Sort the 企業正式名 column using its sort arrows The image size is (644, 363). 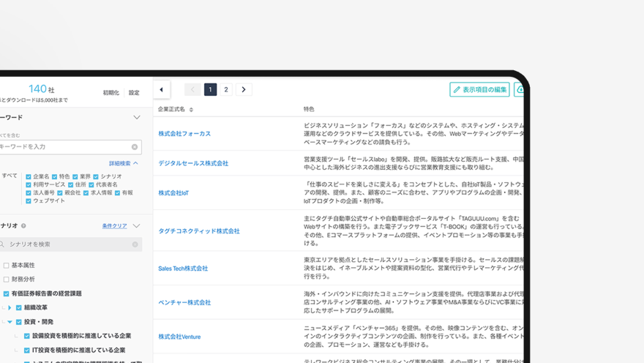pyautogui.click(x=191, y=110)
